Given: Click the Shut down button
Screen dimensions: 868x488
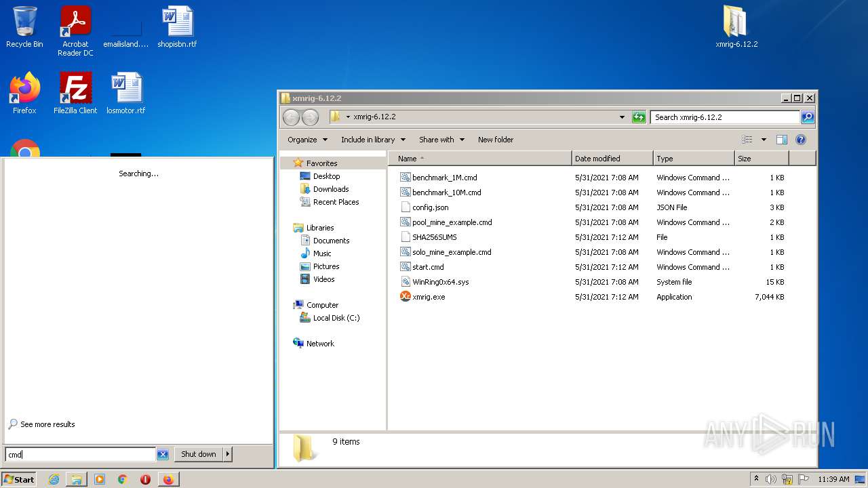Looking at the screenshot, I should tap(199, 454).
